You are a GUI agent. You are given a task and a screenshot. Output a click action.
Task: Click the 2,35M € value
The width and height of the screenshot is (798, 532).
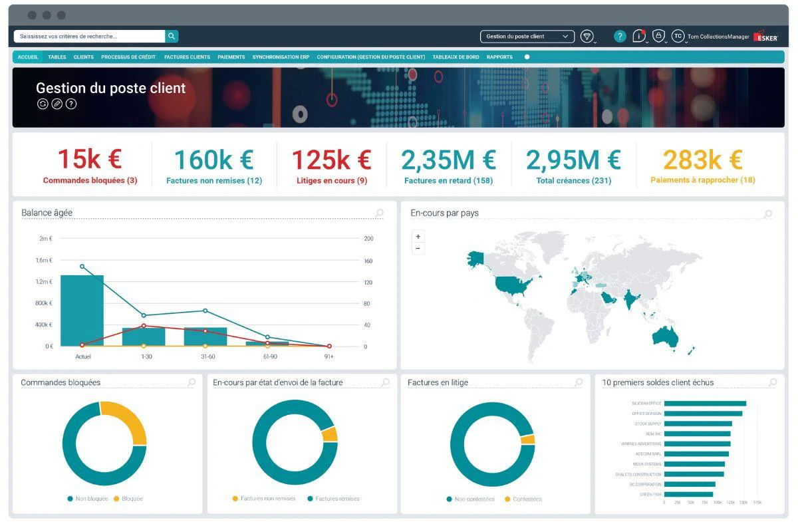point(448,160)
